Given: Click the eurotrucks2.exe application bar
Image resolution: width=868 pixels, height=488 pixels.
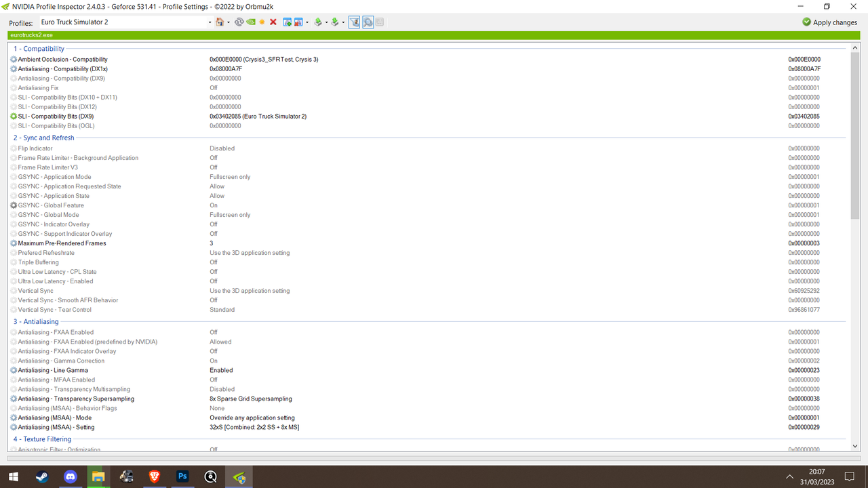Looking at the screenshot, I should [434, 35].
